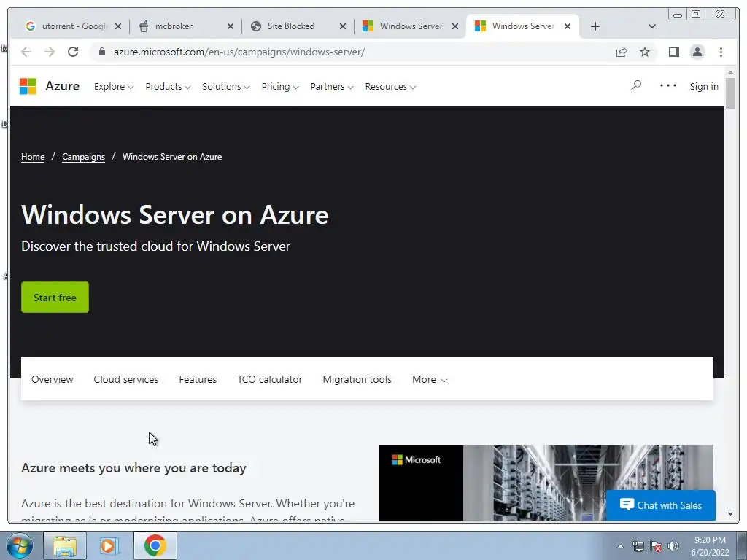
Task: Open the browser side panel icon
Action: [673, 52]
